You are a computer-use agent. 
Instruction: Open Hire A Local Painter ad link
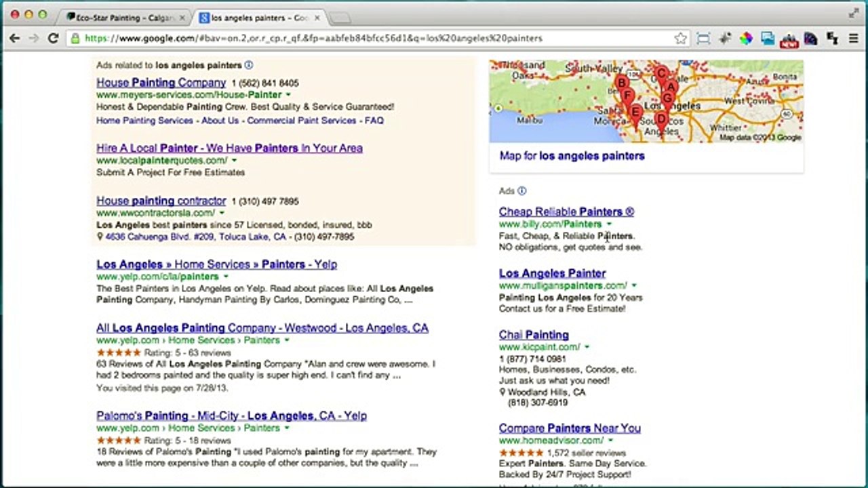(229, 148)
